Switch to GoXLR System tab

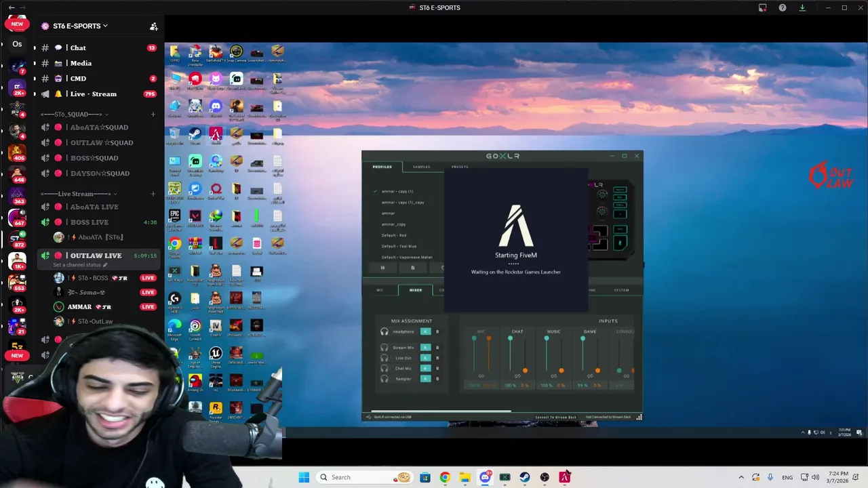621,290
